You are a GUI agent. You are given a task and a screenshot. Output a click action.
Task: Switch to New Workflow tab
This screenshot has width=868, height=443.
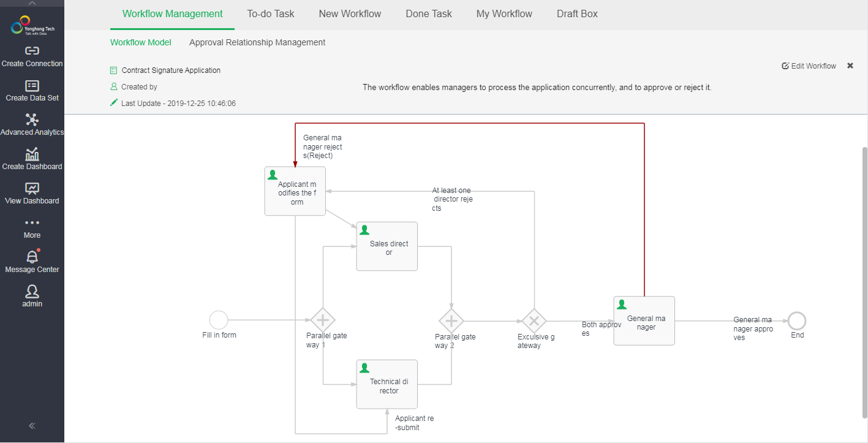coord(350,13)
